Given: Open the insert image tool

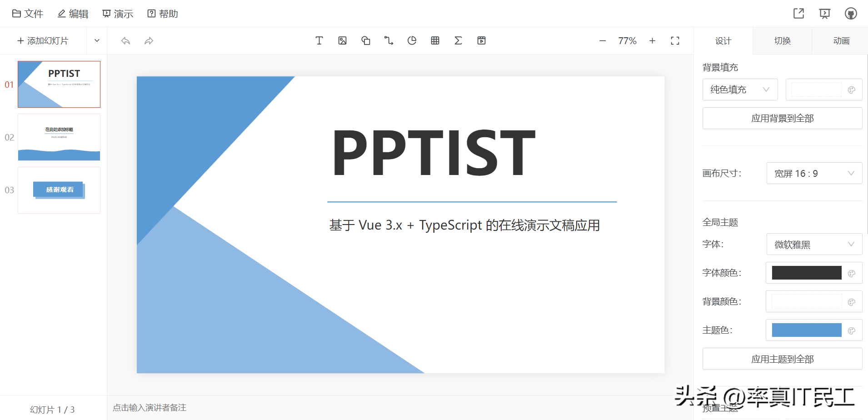Looking at the screenshot, I should pyautogui.click(x=342, y=40).
